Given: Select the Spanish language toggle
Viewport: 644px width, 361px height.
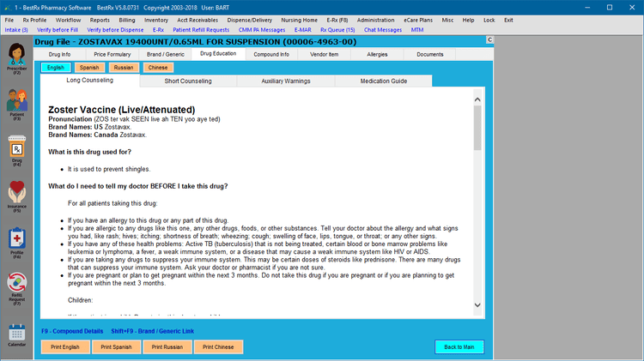Looking at the screenshot, I should coord(89,67).
